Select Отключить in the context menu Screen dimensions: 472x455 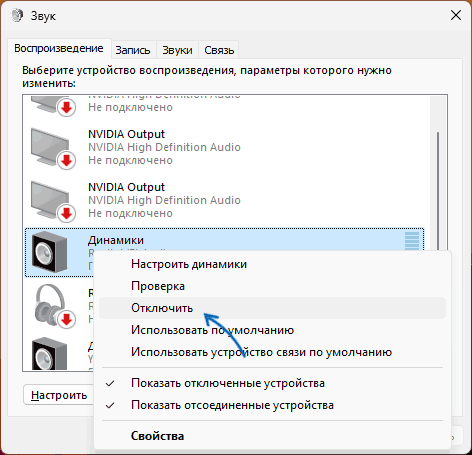[272, 308]
